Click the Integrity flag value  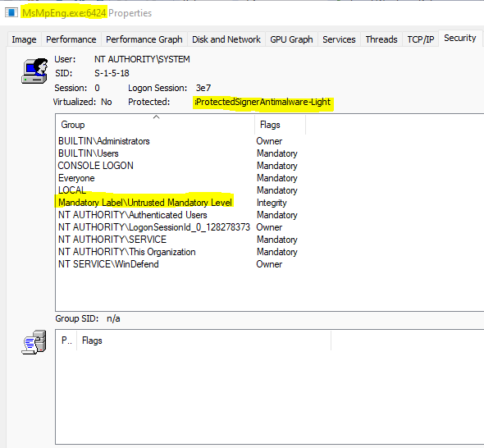[272, 203]
